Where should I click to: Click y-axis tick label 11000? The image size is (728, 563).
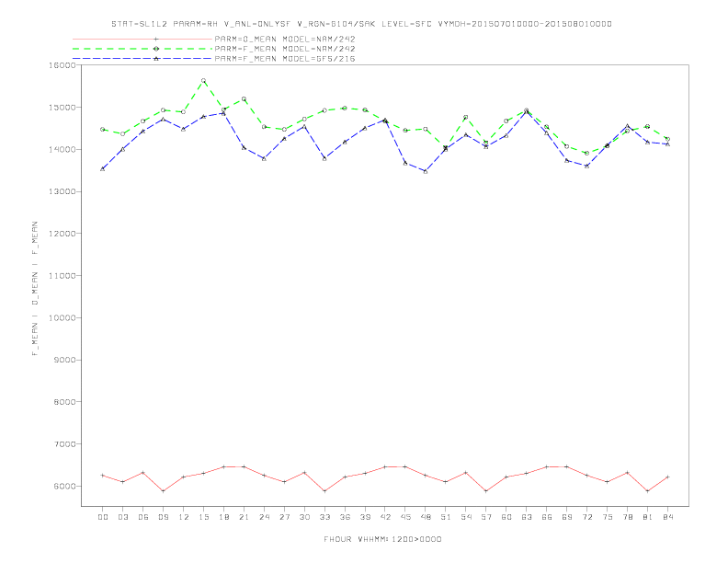pyautogui.click(x=62, y=275)
